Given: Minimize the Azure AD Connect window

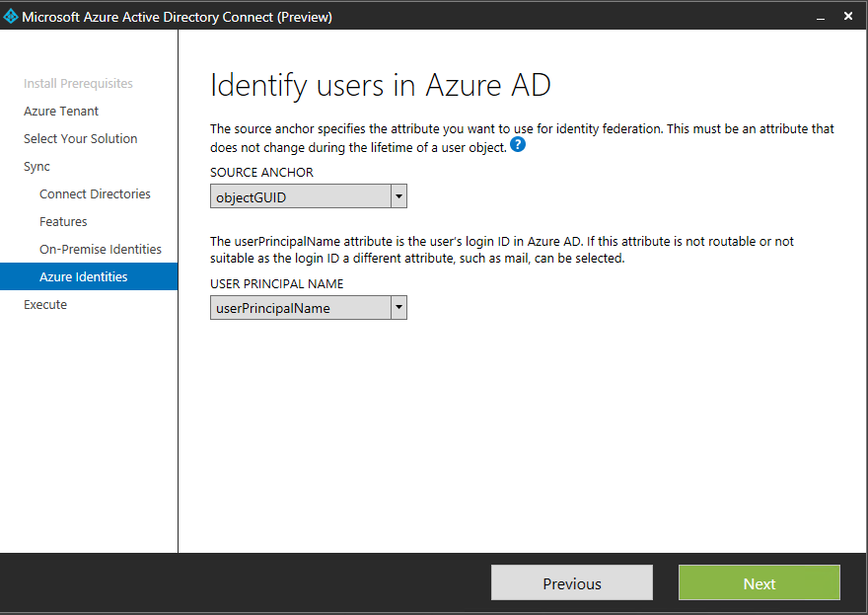Looking at the screenshot, I should [x=820, y=17].
